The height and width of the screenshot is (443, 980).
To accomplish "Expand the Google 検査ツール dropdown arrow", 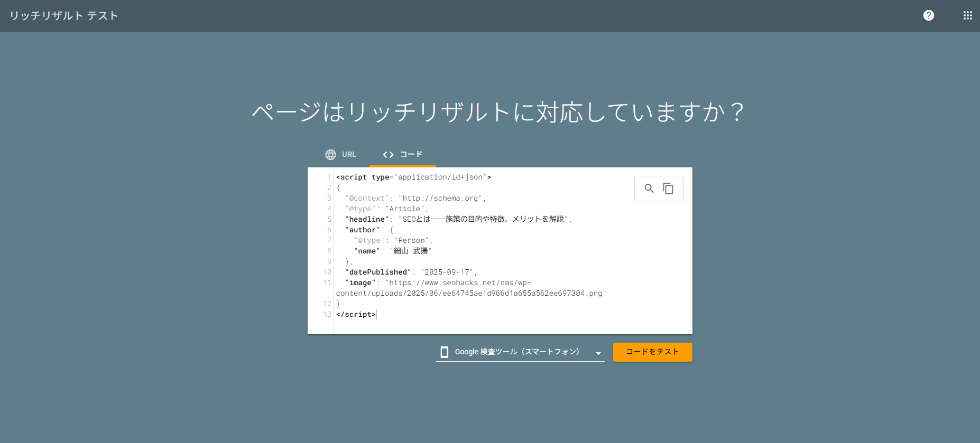I will (598, 353).
